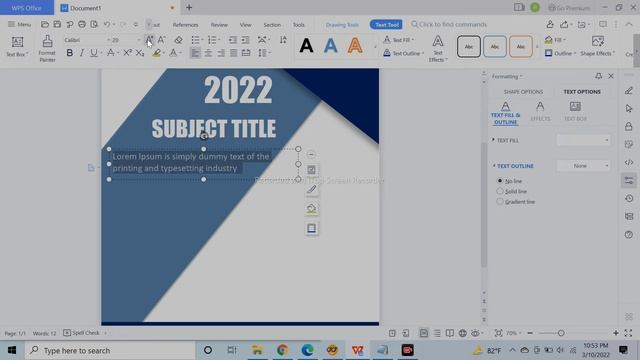Open the View tab
The width and height of the screenshot is (640, 360).
click(245, 25)
